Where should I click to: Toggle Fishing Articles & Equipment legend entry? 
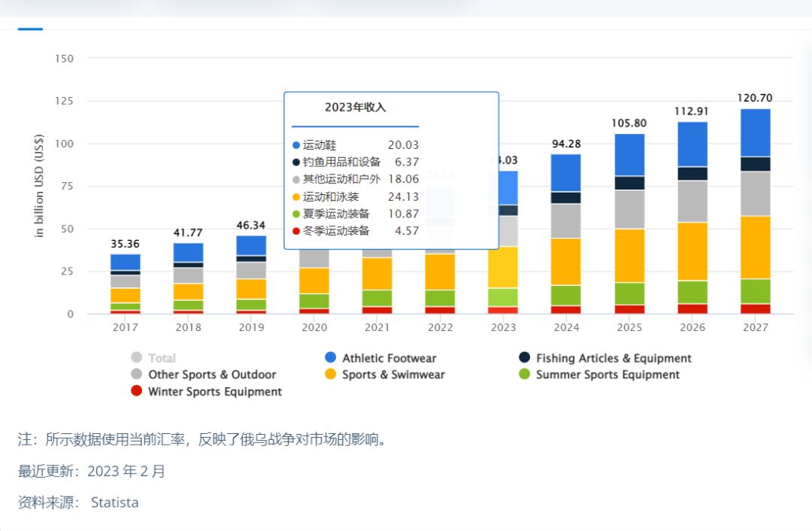click(604, 358)
